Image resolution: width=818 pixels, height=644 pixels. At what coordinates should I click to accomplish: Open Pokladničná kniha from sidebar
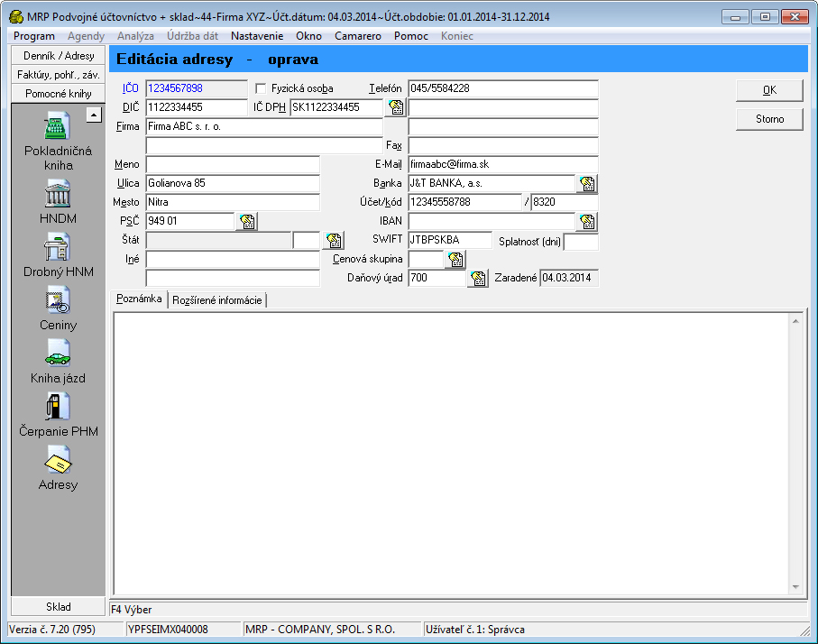58,129
